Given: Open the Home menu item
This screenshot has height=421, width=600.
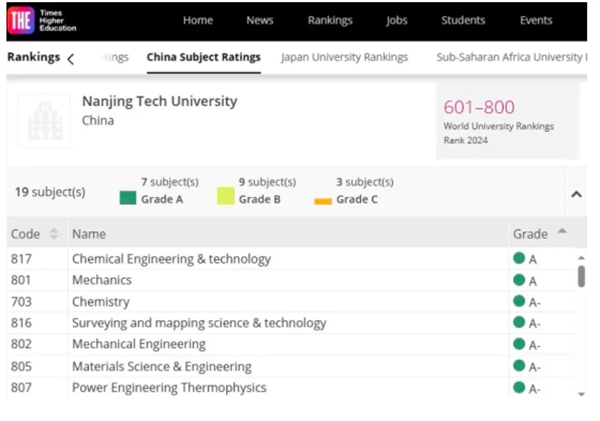Looking at the screenshot, I should tap(198, 20).
